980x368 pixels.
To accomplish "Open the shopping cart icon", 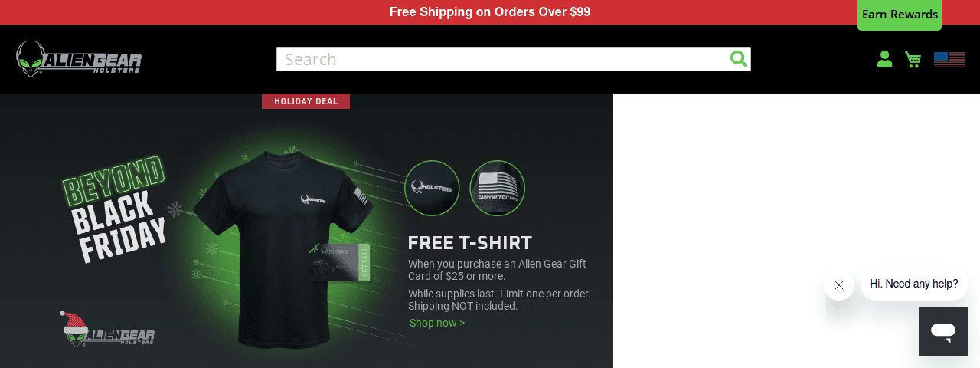I will pos(913,59).
